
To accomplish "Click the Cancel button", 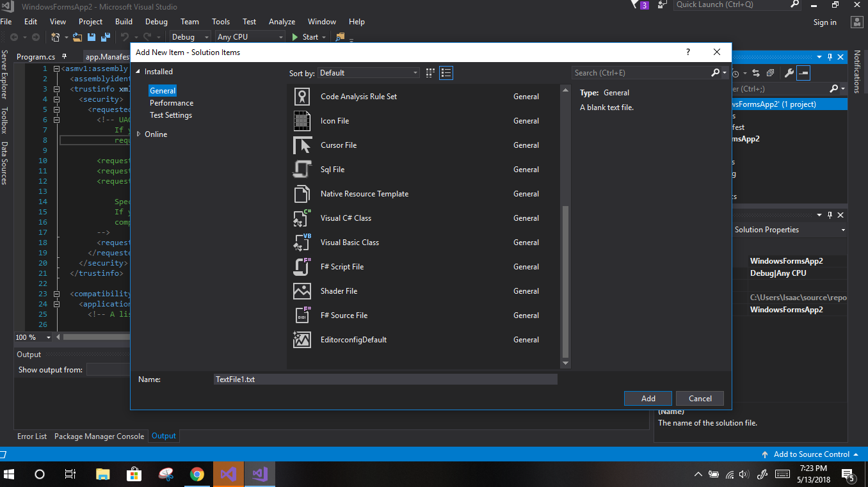I will (700, 399).
